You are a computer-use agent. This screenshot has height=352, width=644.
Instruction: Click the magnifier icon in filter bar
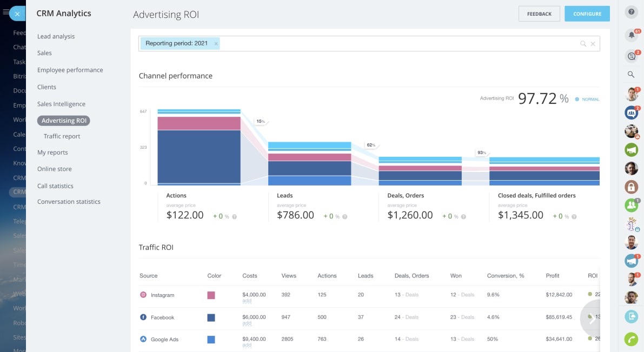(583, 44)
